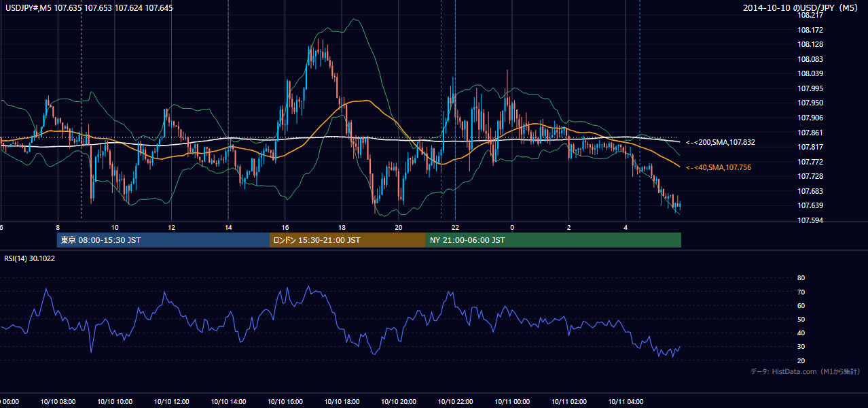Select the ロンドン 15:30-21:00 JST session bar
Screen dimensions: 868x408
click(348, 240)
